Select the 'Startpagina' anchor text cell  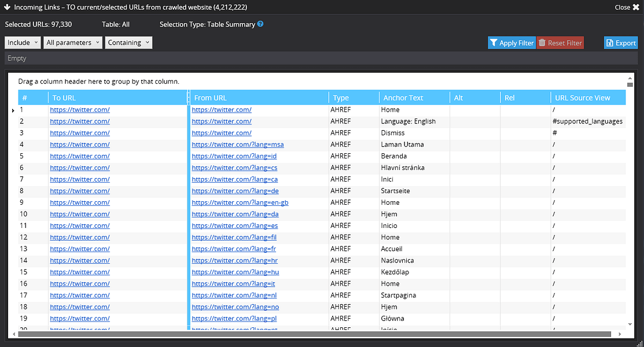coord(414,296)
